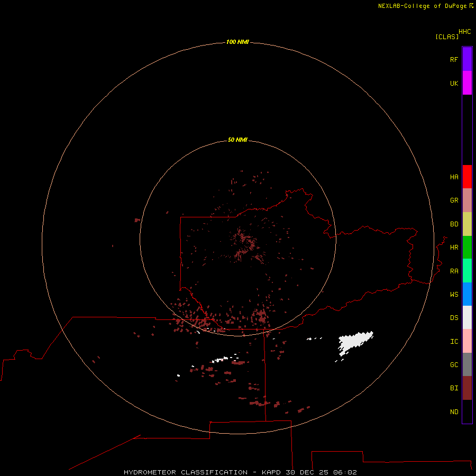Click the 50 NMI range ring label
476x476 pixels.
pyautogui.click(x=237, y=140)
